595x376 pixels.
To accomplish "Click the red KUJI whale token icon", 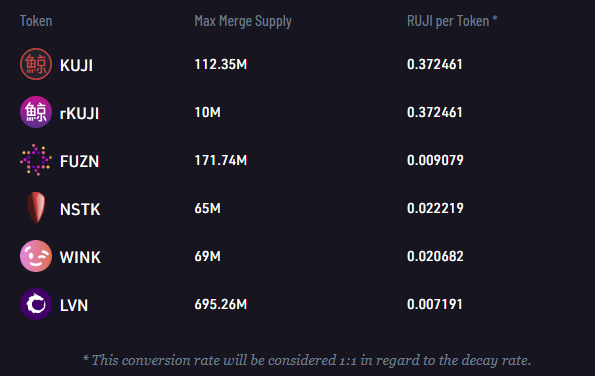I will click(x=36, y=64).
